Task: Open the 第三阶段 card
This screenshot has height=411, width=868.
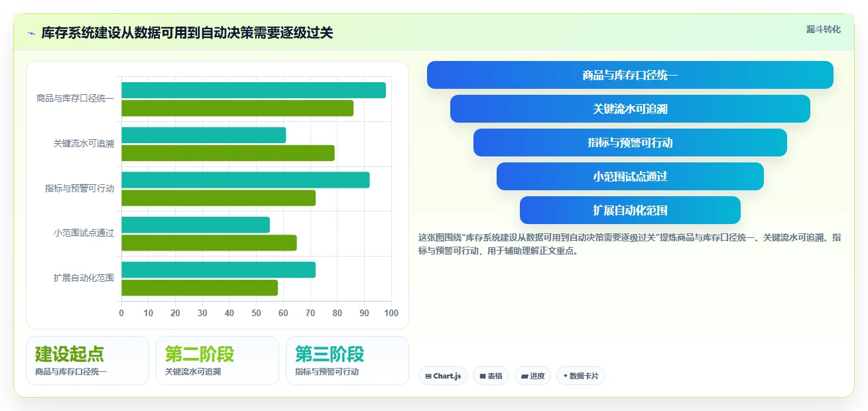Action: (x=347, y=361)
